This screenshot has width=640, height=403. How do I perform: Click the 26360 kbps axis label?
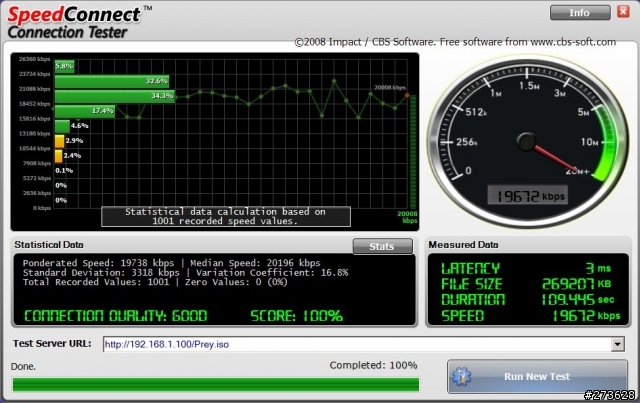34,59
